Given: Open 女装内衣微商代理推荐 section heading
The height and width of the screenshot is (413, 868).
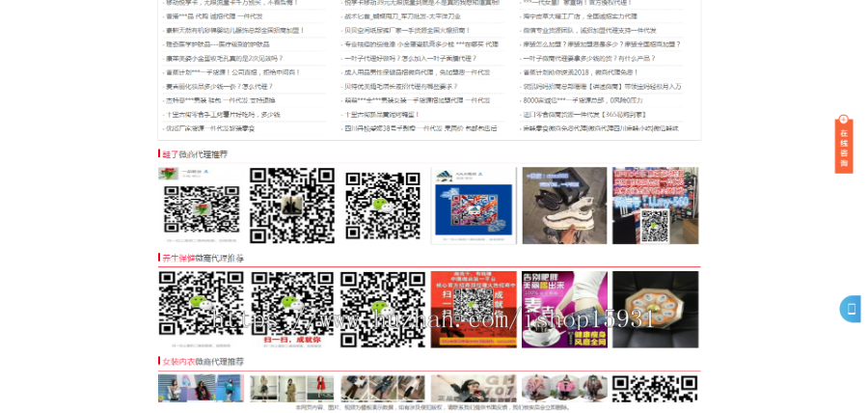Looking at the screenshot, I should pyautogui.click(x=203, y=362).
